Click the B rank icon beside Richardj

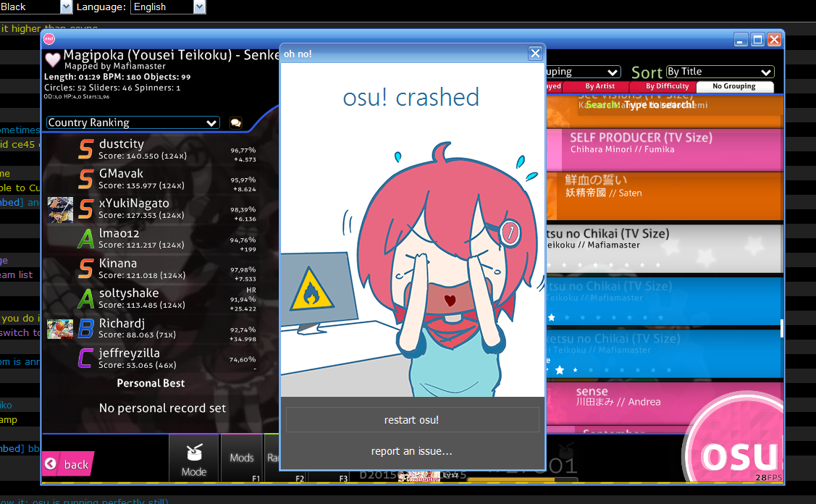(x=86, y=329)
